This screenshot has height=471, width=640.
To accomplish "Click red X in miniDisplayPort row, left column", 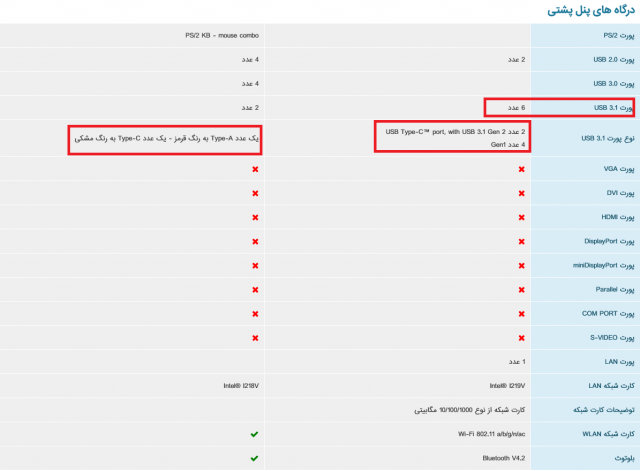I will click(x=255, y=265).
